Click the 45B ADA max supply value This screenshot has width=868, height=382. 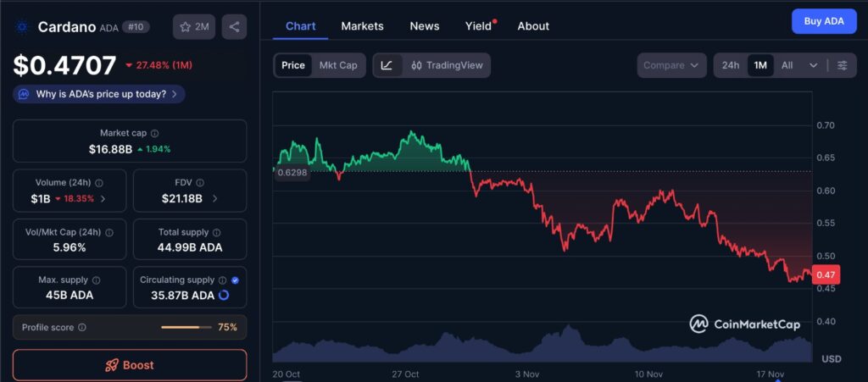(x=70, y=296)
